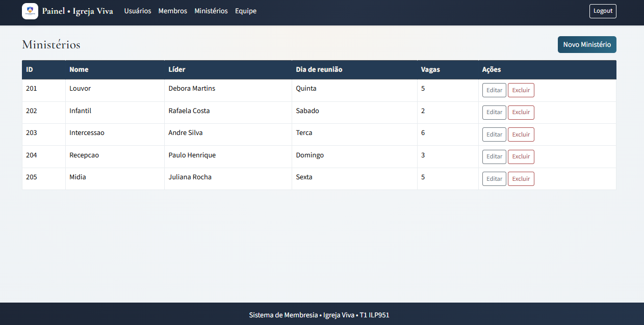This screenshot has width=644, height=325.
Task: Select the Debora Martins leader cell
Action: tap(192, 89)
